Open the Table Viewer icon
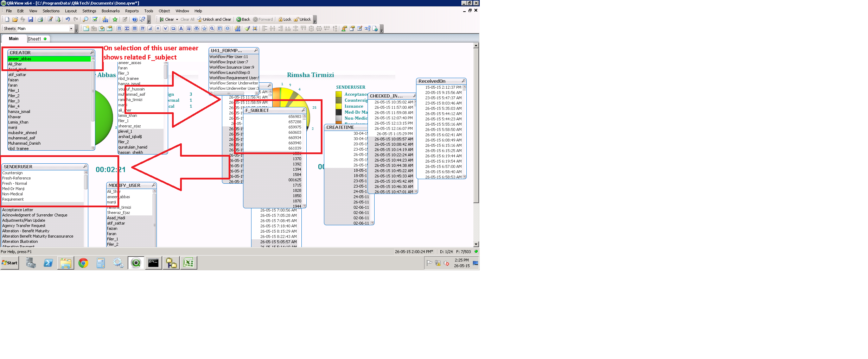Image resolution: width=868 pixels, height=359 pixels. [x=368, y=29]
